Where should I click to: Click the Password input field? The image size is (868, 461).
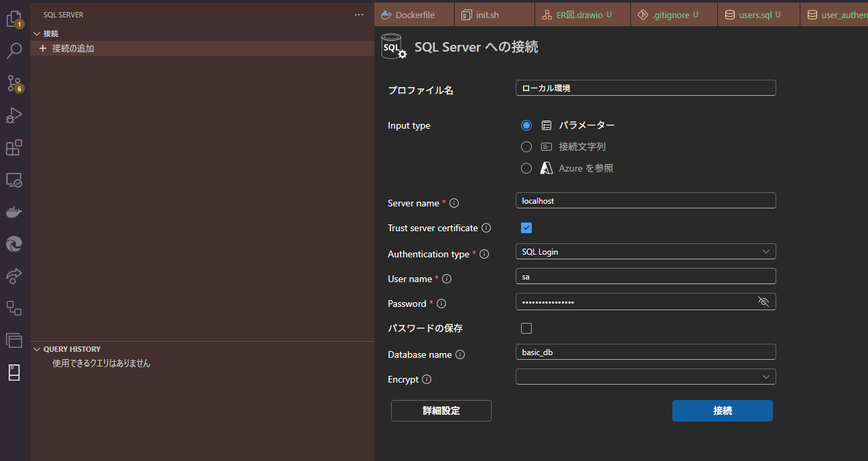tap(646, 302)
